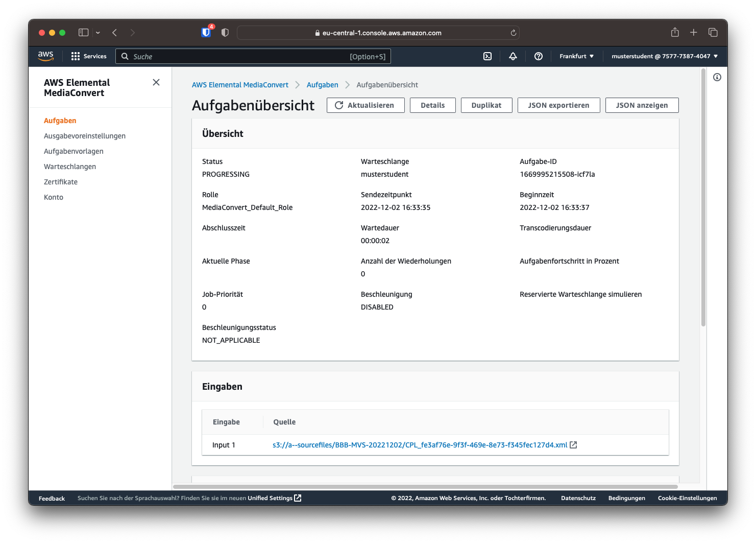Screen dimensions: 756x543
Task: Open Cookie-Einstellungen footer link
Action: 688,498
